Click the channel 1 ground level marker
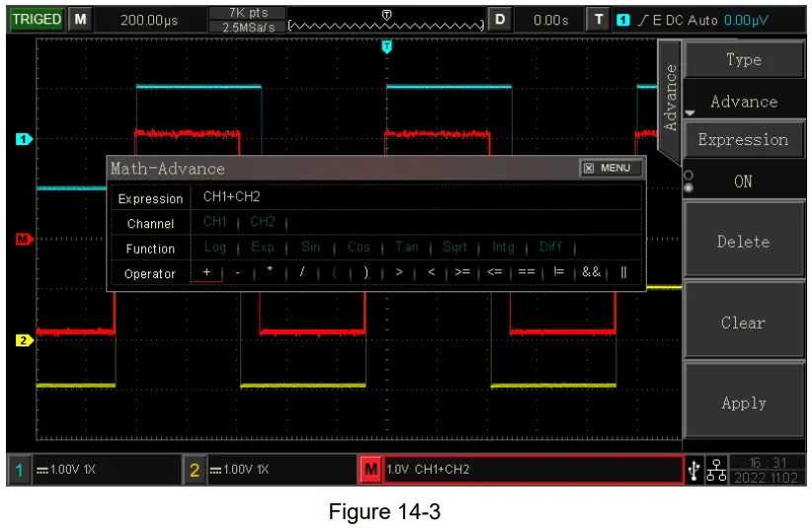The height and width of the screenshot is (528, 812). 24,139
